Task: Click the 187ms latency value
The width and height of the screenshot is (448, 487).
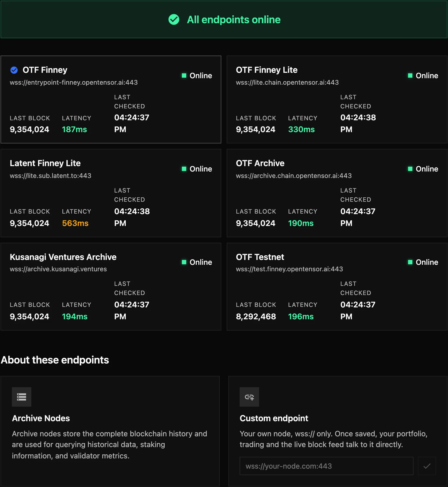Action: 74,129
